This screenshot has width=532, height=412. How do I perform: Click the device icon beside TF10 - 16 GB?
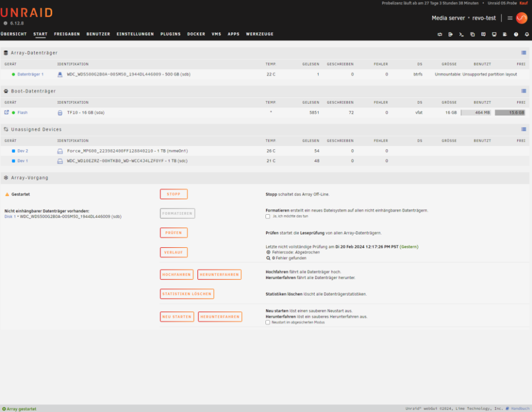pyautogui.click(x=60, y=113)
